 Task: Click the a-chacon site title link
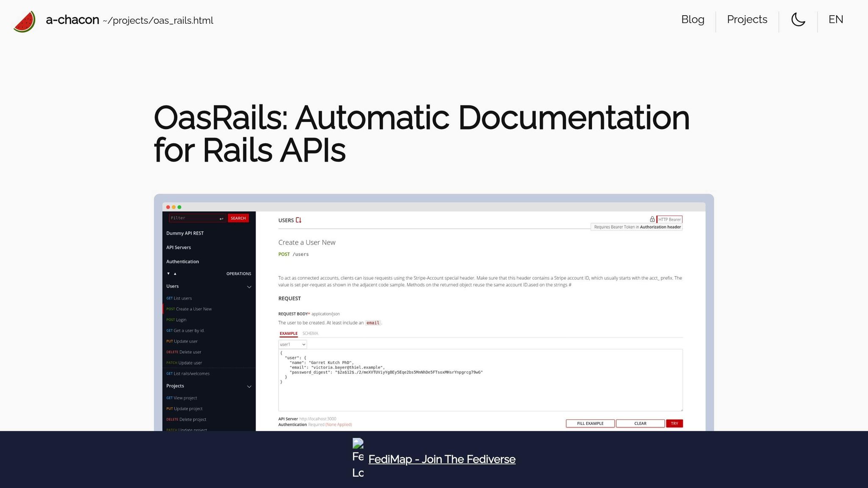pyautogui.click(x=72, y=20)
